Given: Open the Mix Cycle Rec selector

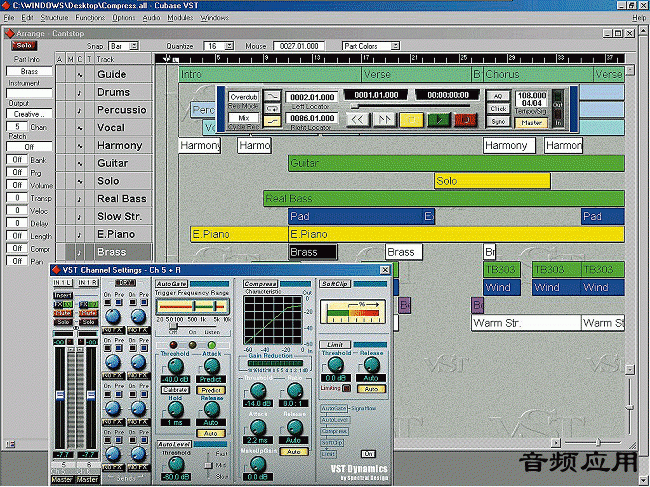Looking at the screenshot, I should pyautogui.click(x=244, y=118).
